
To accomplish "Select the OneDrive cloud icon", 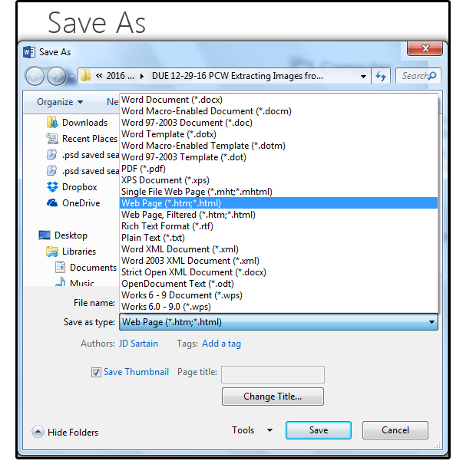I will [x=52, y=203].
